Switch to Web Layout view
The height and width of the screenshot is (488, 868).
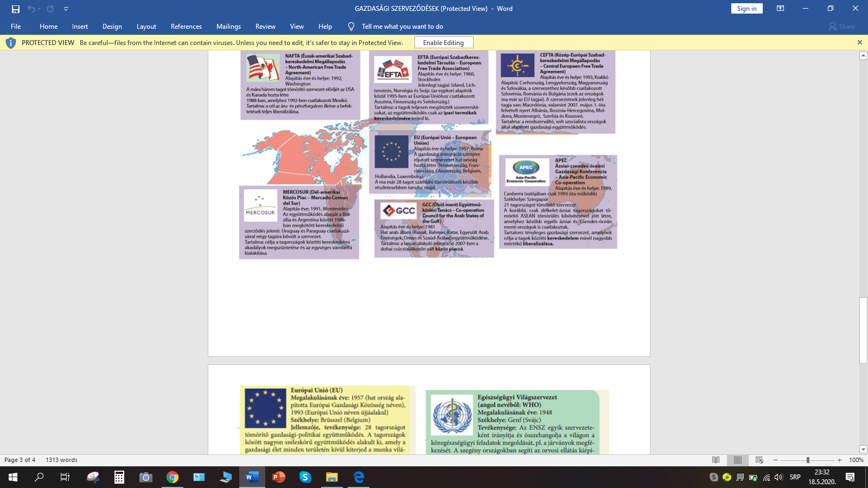pyautogui.click(x=759, y=460)
